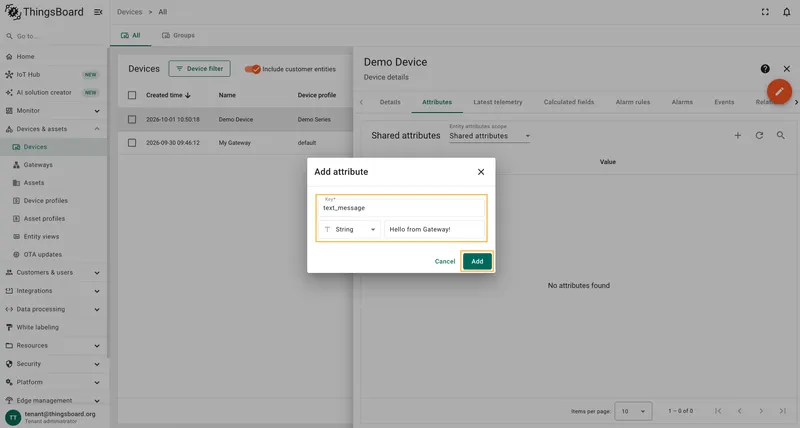Open Gateways in the sidebar
Screen dimensions: 800x428
[x=54, y=165]
